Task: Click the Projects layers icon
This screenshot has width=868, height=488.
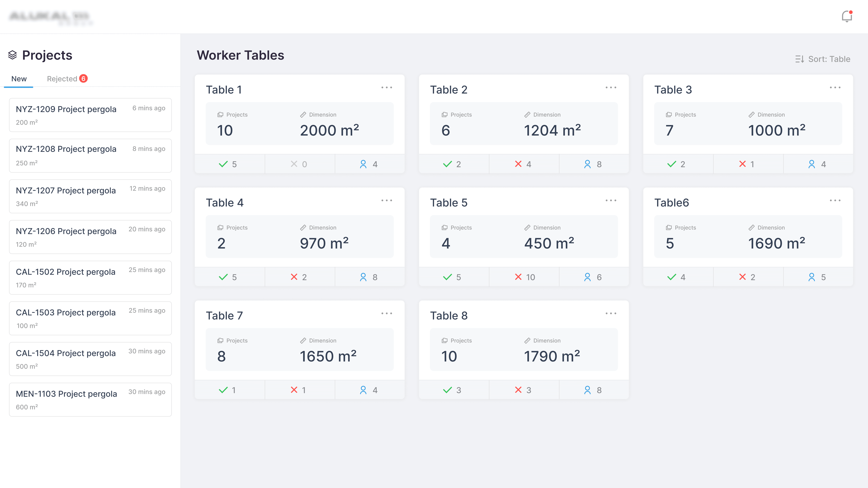Action: (12, 55)
